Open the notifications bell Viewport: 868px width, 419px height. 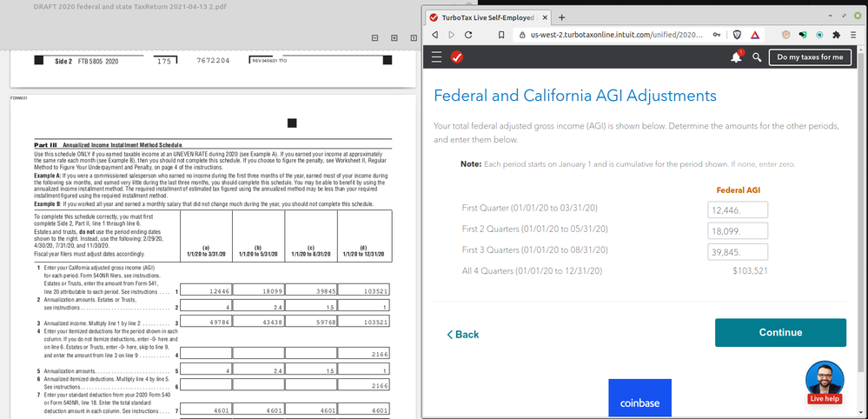[737, 57]
